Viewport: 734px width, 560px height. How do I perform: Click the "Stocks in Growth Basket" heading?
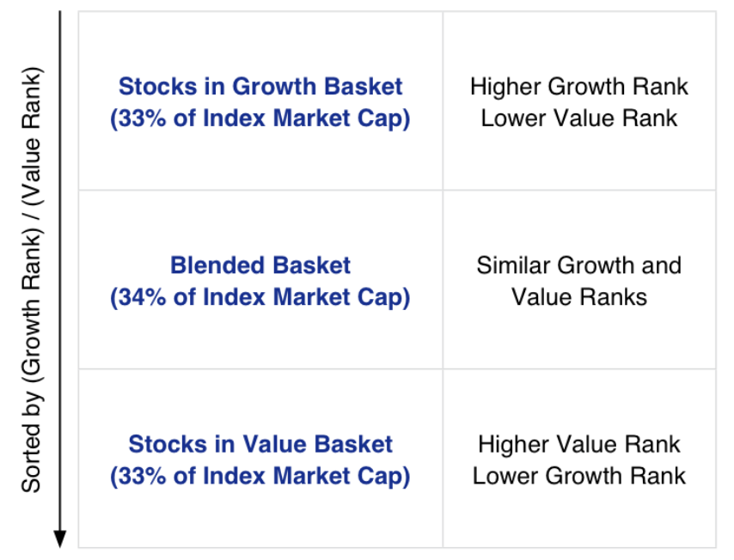(x=260, y=87)
